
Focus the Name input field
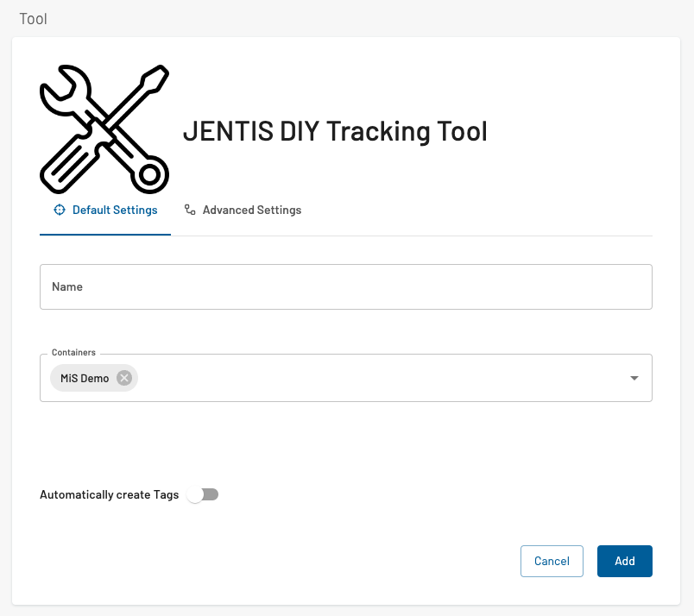coord(346,286)
